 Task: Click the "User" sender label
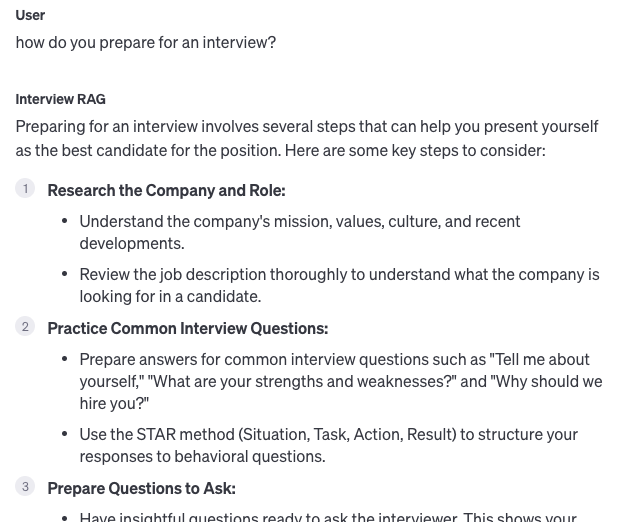pyautogui.click(x=30, y=15)
